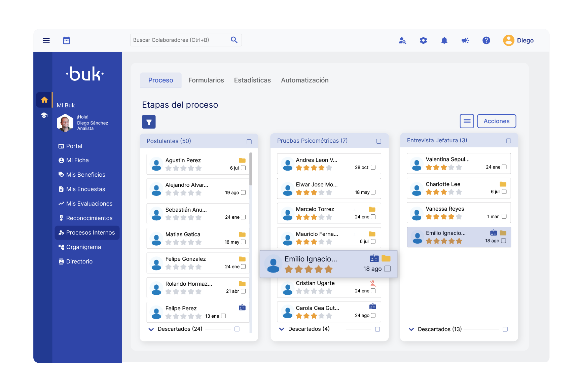576x392 pixels.
Task: Focus the Buscar Colaboradores search field
Action: click(178, 40)
